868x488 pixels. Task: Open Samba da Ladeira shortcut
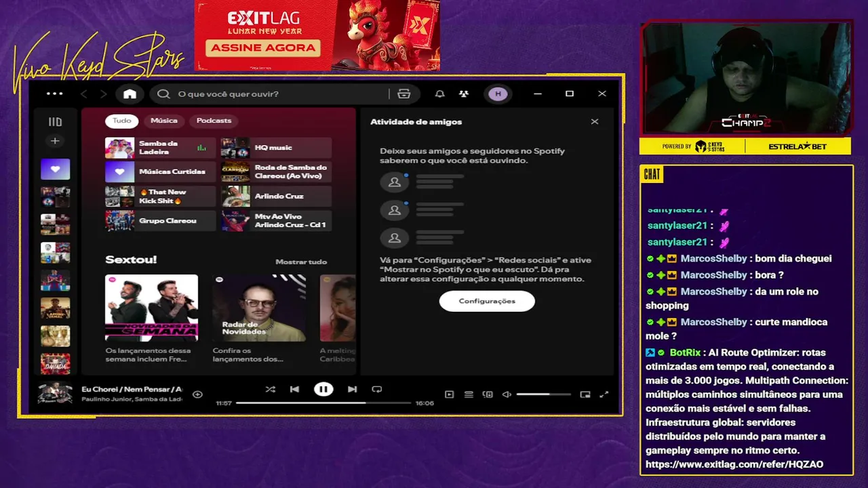click(160, 148)
